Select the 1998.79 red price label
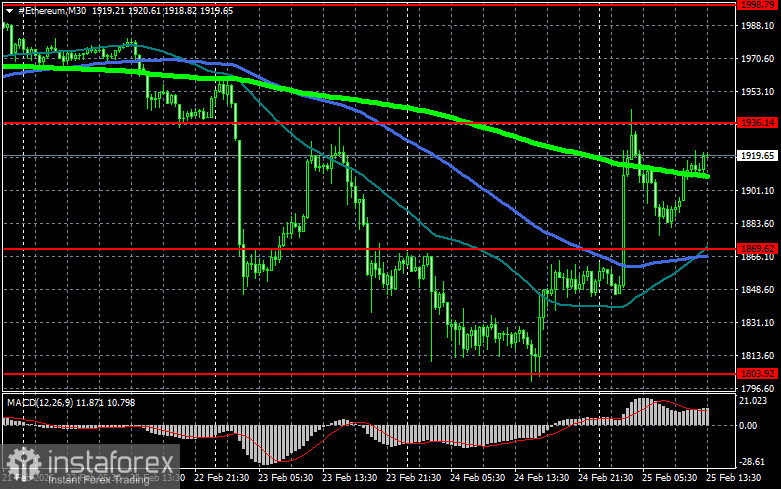 (758, 4)
